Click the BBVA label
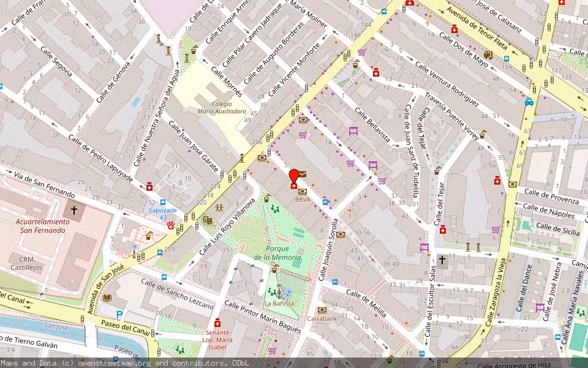 pos(303,200)
